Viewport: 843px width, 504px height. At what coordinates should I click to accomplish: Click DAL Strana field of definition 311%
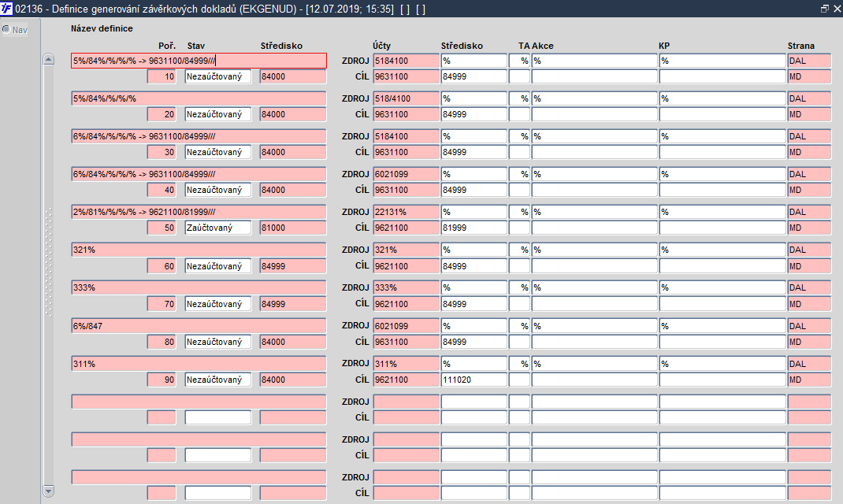pyautogui.click(x=810, y=364)
